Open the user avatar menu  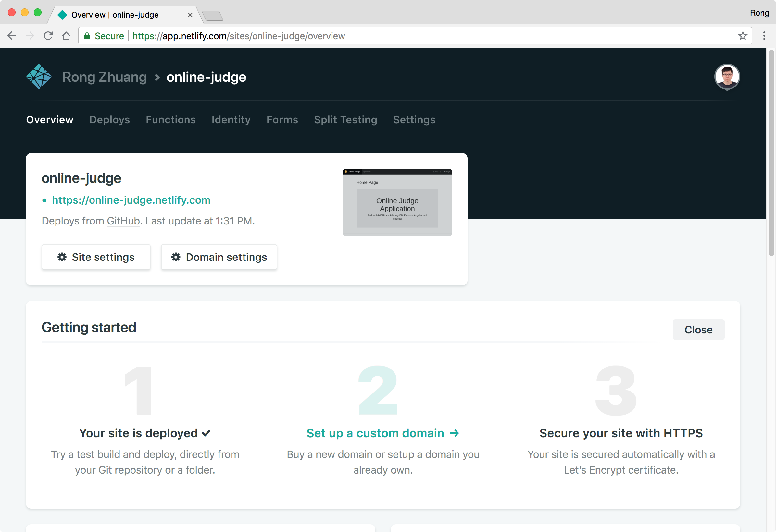(727, 77)
